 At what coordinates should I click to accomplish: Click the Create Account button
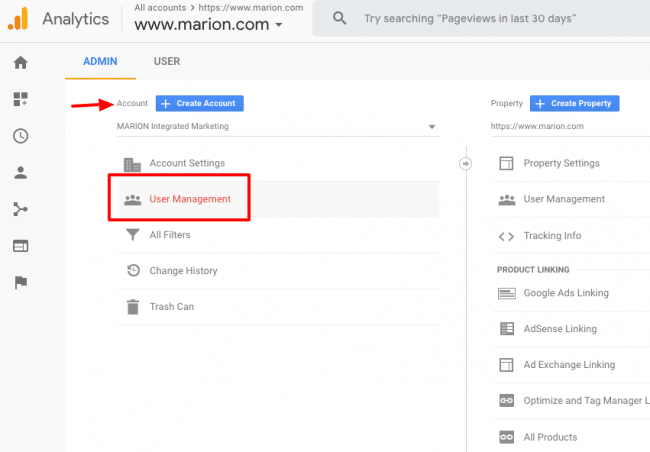(200, 103)
